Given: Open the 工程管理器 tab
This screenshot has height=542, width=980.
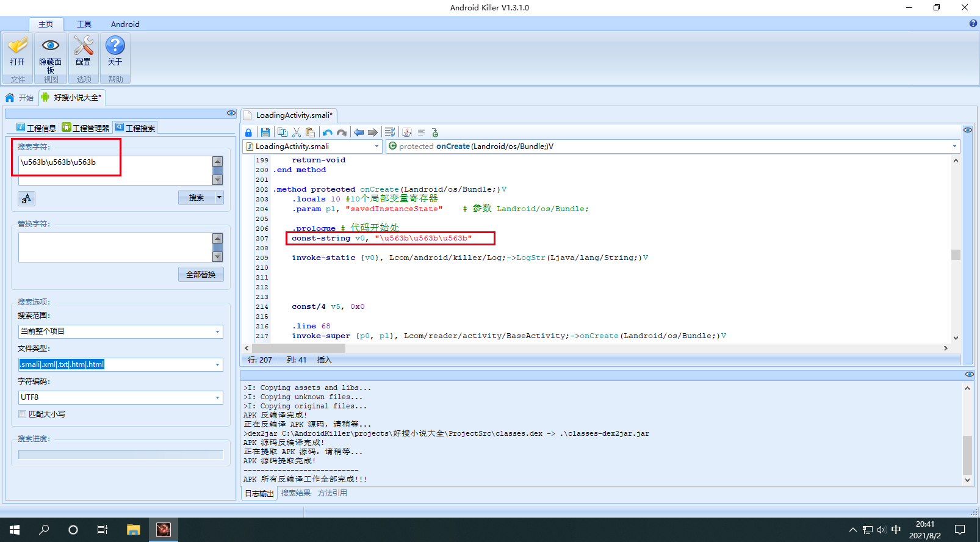Looking at the screenshot, I should [86, 128].
